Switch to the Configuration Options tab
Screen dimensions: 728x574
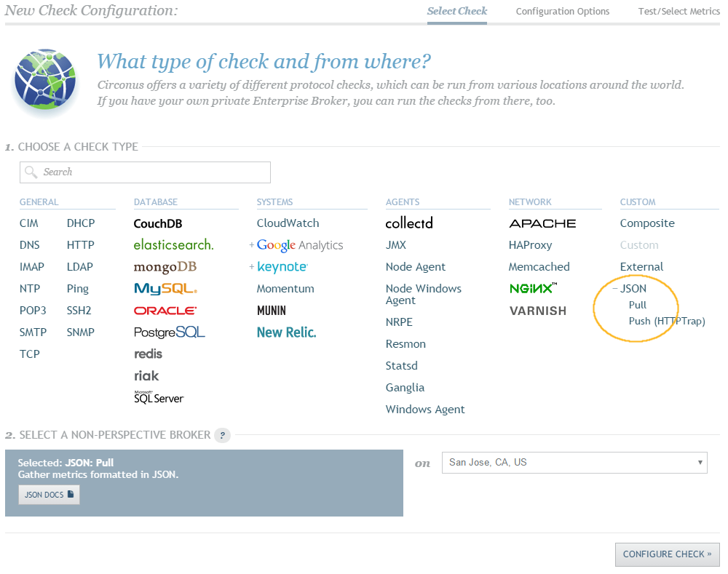pos(562,12)
